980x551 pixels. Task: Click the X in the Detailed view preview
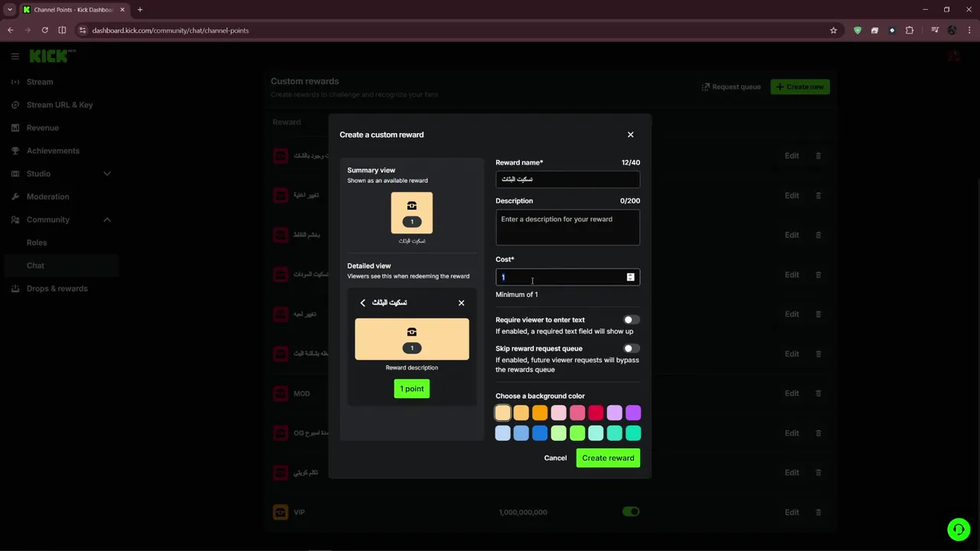click(461, 303)
